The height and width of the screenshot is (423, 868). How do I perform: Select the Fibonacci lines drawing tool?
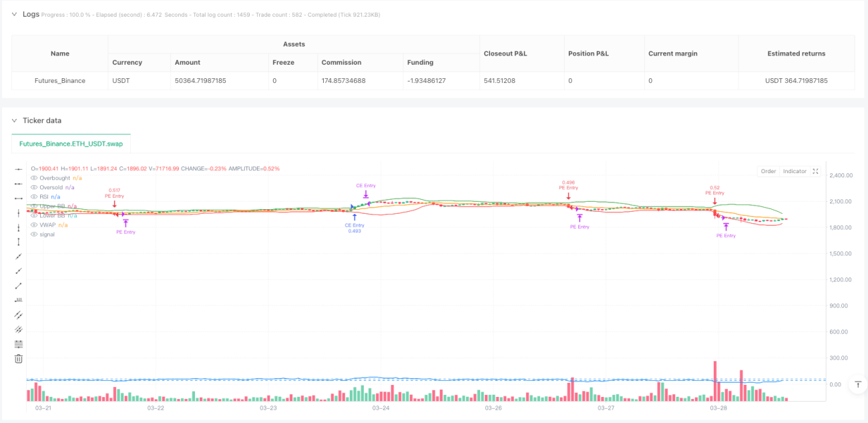pos(19,344)
